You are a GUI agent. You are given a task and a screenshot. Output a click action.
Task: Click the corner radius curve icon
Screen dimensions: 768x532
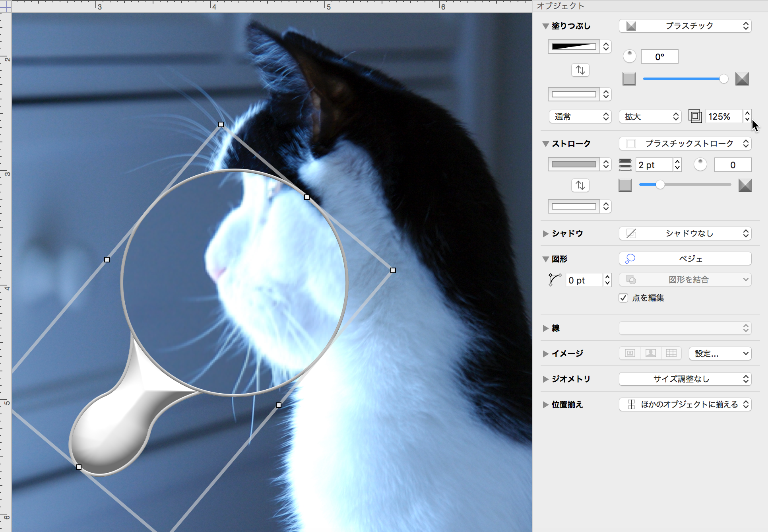[x=554, y=280]
